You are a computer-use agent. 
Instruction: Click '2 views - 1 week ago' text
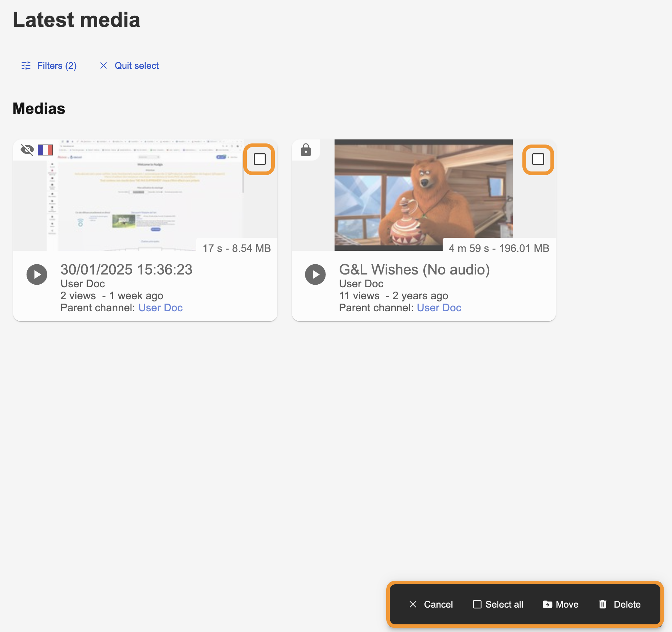coord(112,296)
